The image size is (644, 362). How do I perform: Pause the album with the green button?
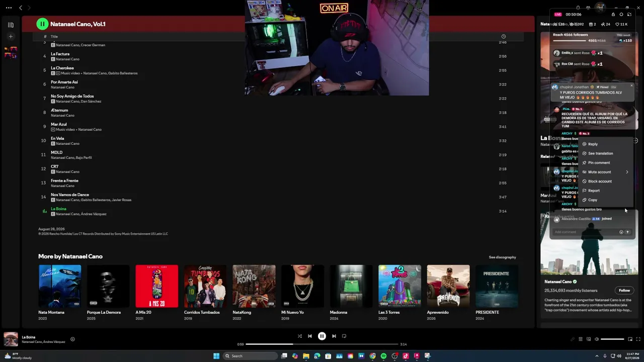[x=42, y=24]
